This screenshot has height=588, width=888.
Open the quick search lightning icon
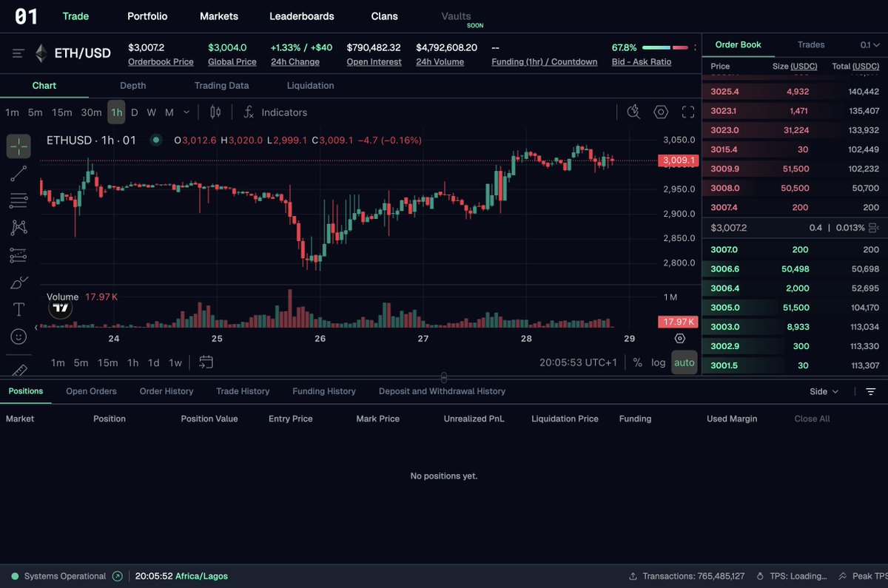[x=633, y=112]
